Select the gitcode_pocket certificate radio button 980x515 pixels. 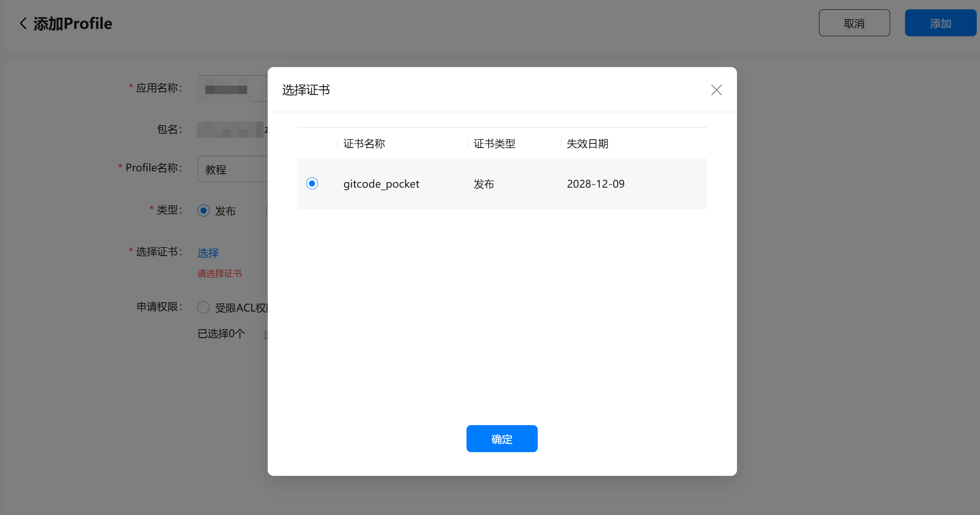coord(312,183)
